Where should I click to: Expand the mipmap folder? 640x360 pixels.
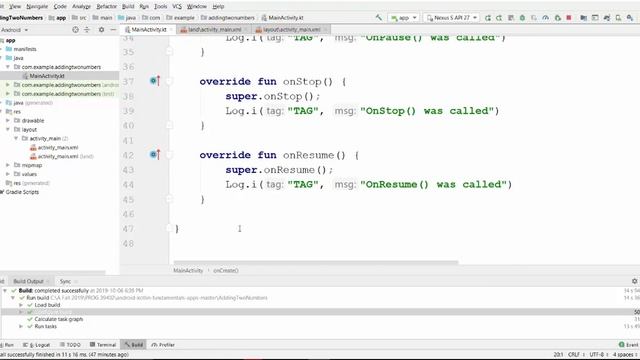(8, 165)
